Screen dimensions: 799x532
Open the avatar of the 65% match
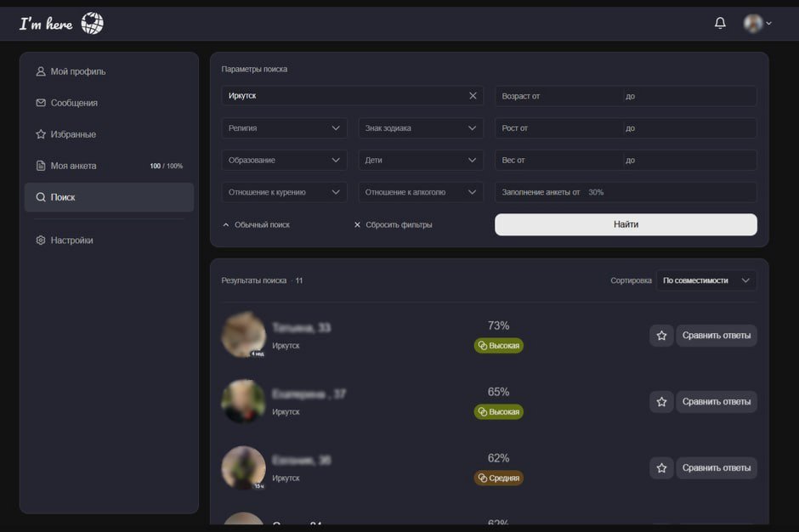coord(244,401)
